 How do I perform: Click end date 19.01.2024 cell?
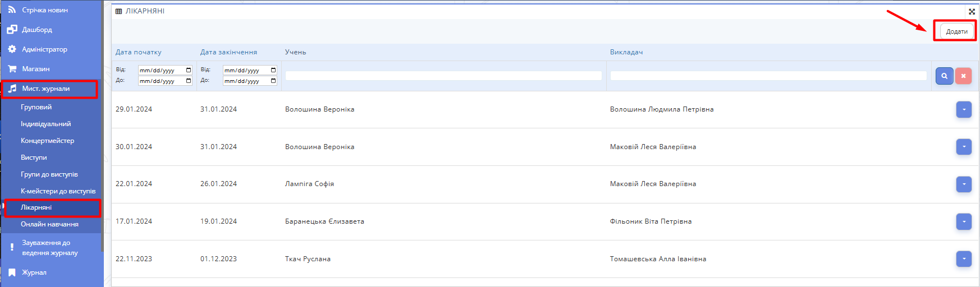tap(218, 221)
